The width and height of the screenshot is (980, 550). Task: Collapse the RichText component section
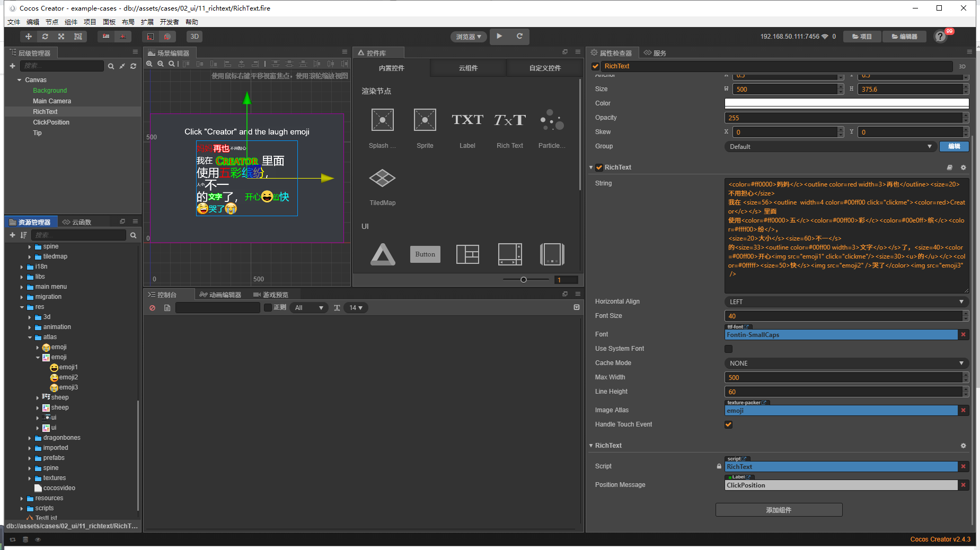click(591, 167)
